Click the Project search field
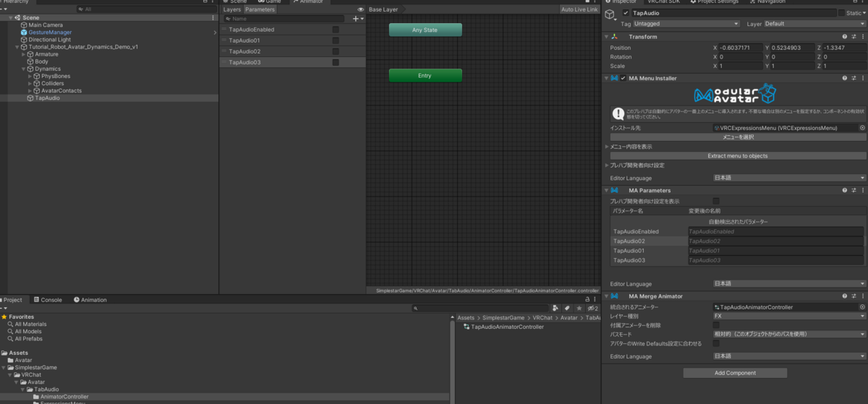Image resolution: width=868 pixels, height=404 pixels. pyautogui.click(x=480, y=309)
